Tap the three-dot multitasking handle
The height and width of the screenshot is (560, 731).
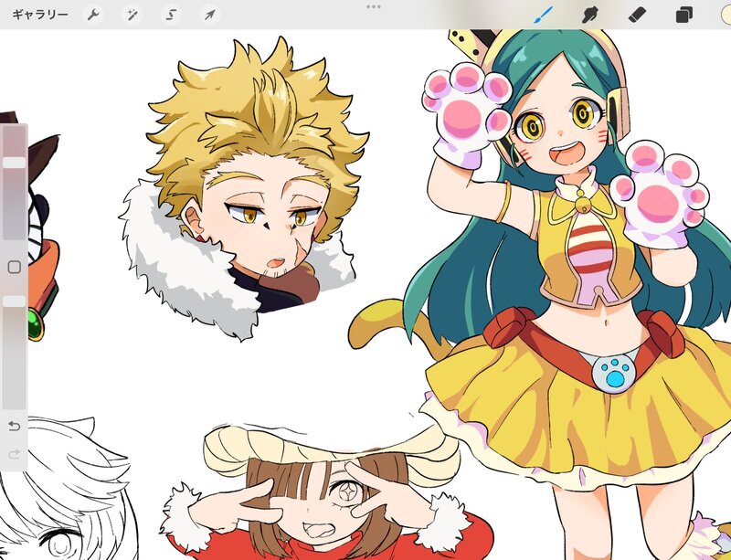(x=374, y=6)
